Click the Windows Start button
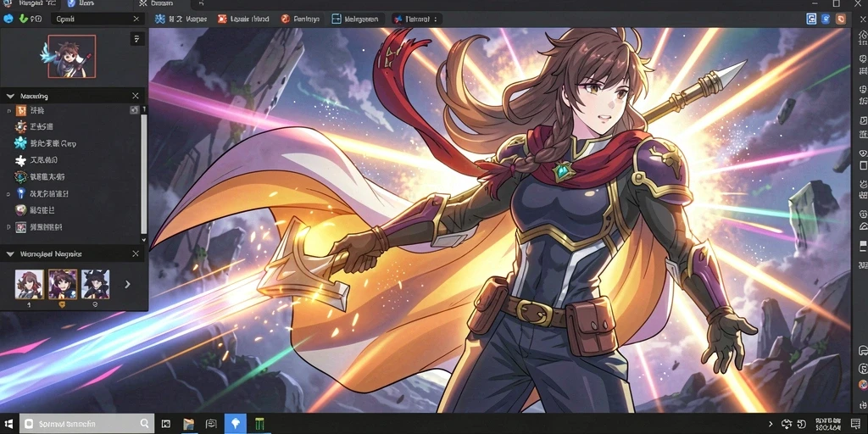 tap(9, 424)
